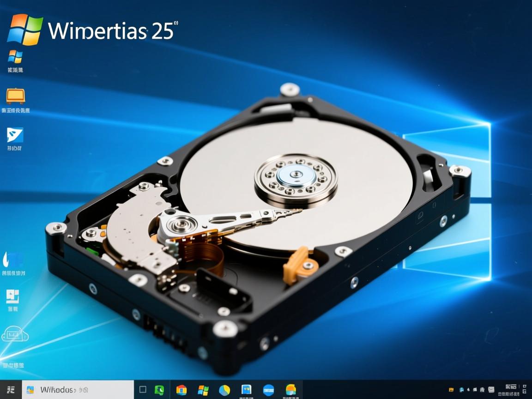532x399 pixels.
Task: Open the Windows flag desktop shortcut
Action: point(15,57)
